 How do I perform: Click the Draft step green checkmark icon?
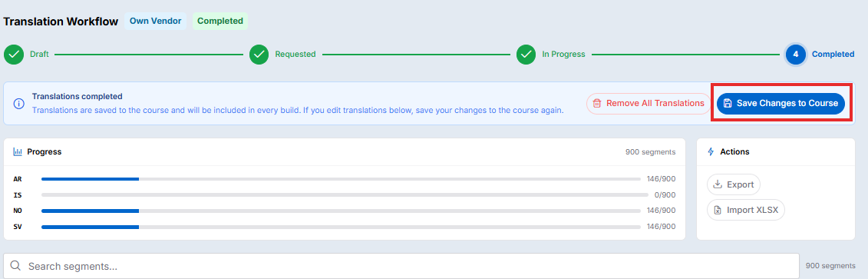[14, 55]
